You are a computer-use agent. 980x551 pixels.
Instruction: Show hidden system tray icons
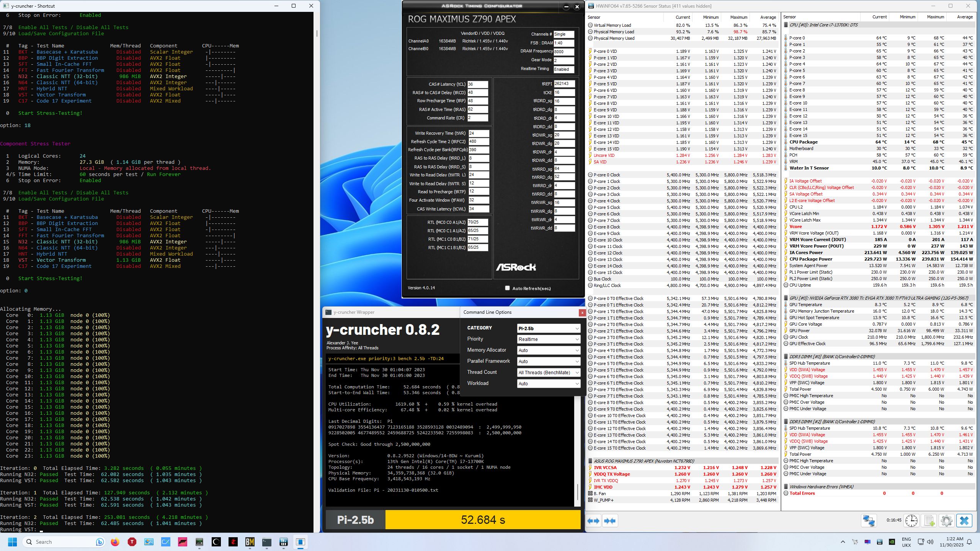pyautogui.click(x=843, y=542)
